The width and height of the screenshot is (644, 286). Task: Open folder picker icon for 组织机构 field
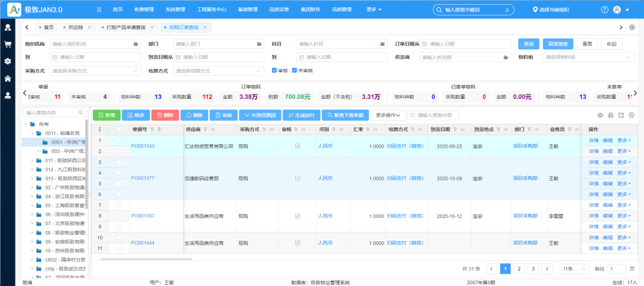(x=136, y=44)
